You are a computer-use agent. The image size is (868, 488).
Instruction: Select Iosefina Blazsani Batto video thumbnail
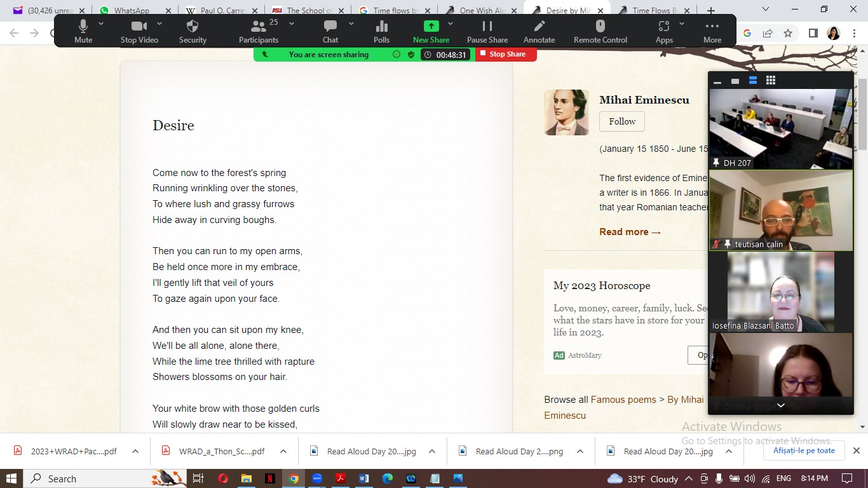[x=781, y=292]
